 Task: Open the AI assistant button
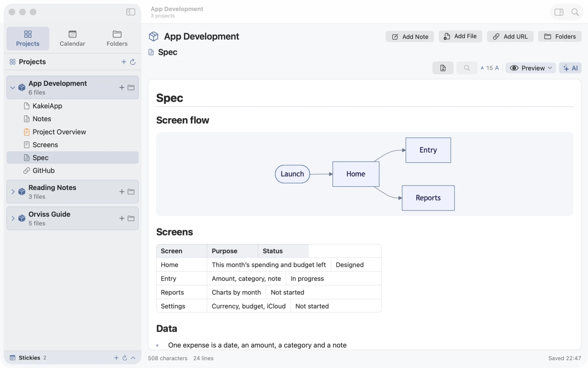click(570, 68)
